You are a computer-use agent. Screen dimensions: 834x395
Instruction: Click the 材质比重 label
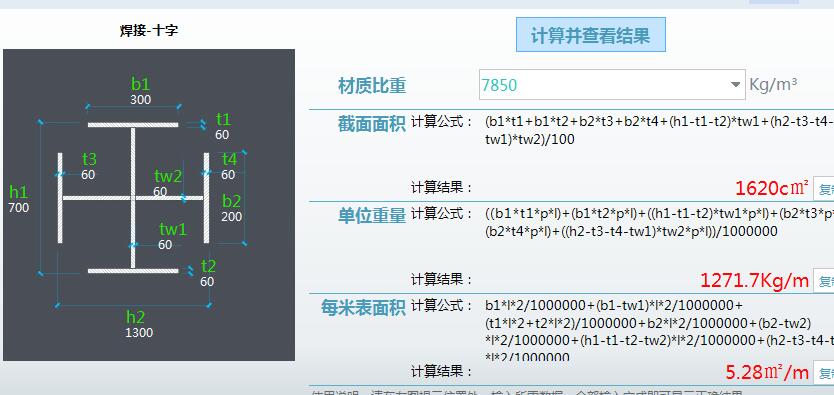(372, 86)
